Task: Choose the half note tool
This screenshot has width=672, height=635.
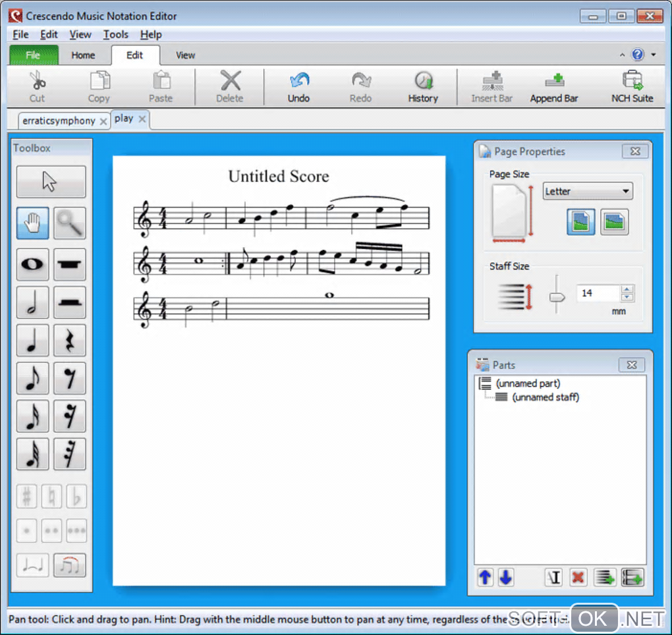Action: (x=32, y=302)
